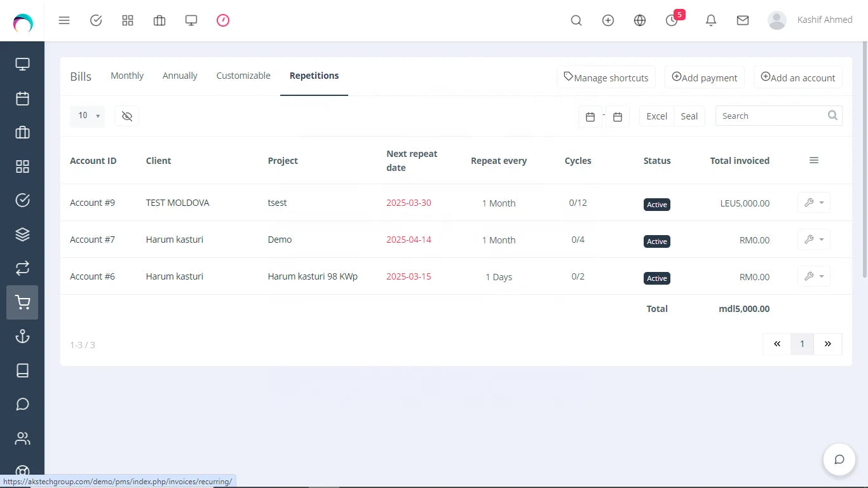Open the wrench actions dropdown for Account #7

(x=814, y=240)
